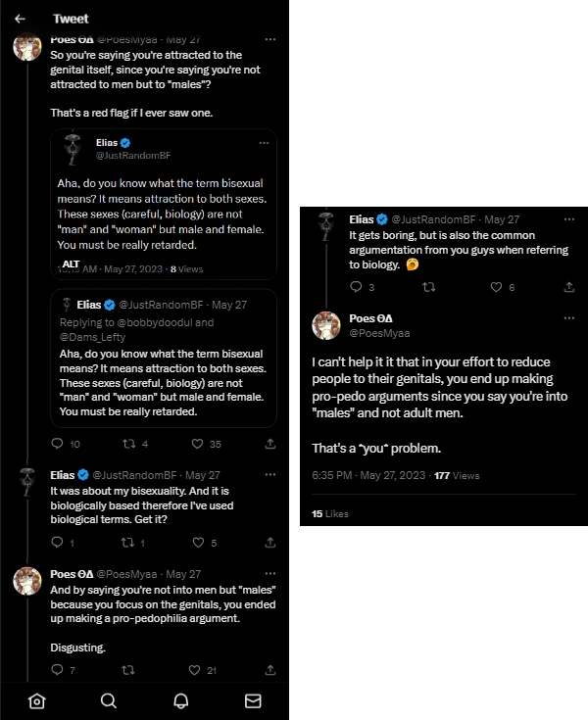
Task: Retweet the tweet showing 4 retweets
Action: tap(128, 444)
